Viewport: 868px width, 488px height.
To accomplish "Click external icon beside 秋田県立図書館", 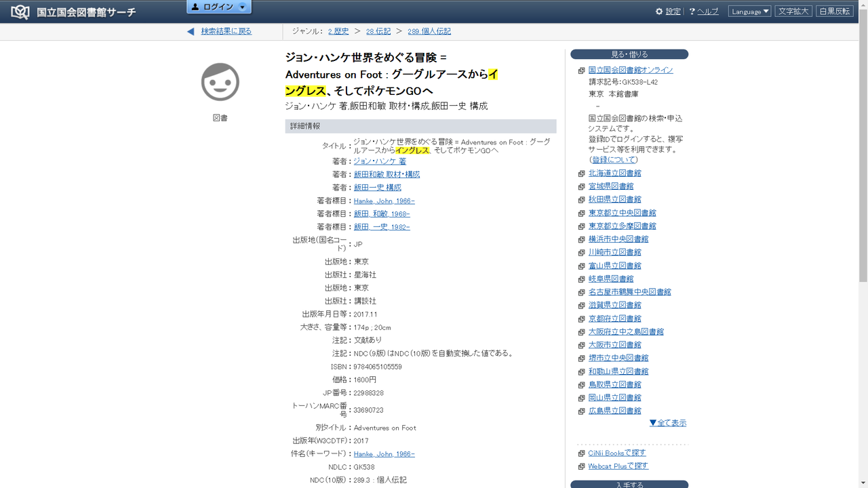I will click(581, 200).
